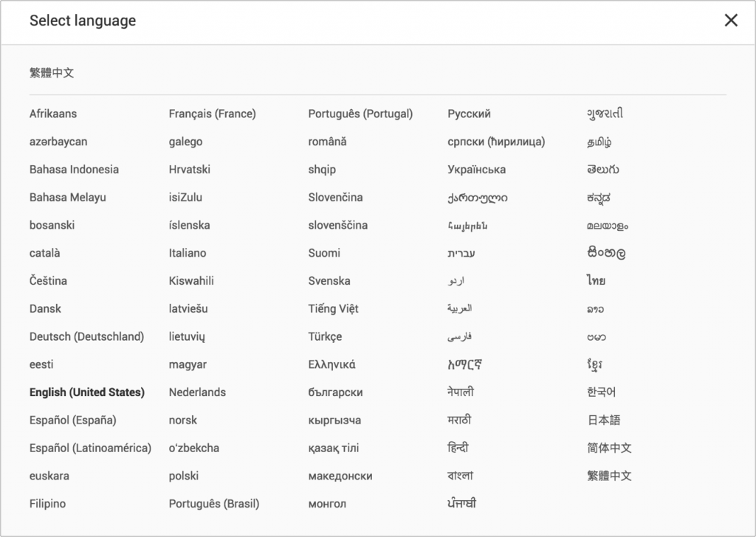Select Français (France) language

(x=212, y=114)
